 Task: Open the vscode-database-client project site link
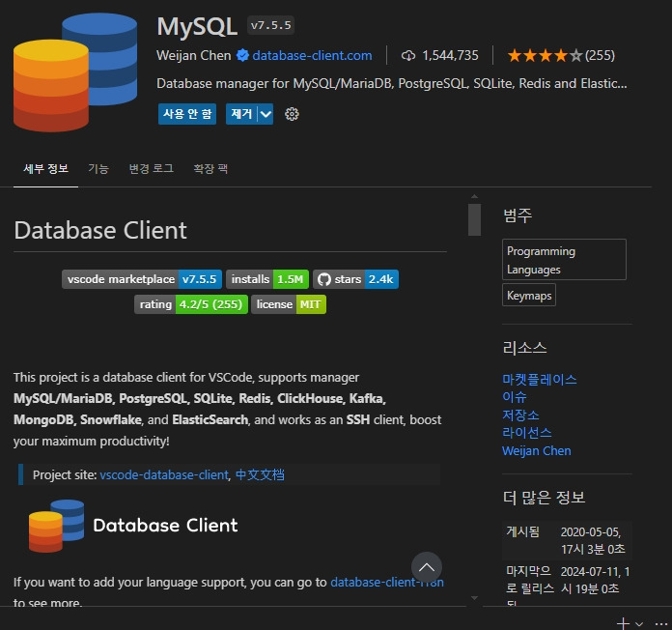164,474
